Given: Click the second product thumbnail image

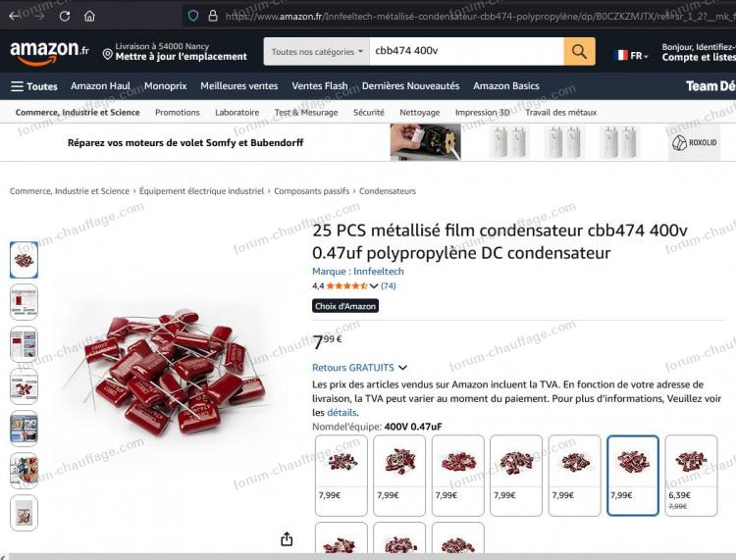Looking at the screenshot, I should [24, 302].
